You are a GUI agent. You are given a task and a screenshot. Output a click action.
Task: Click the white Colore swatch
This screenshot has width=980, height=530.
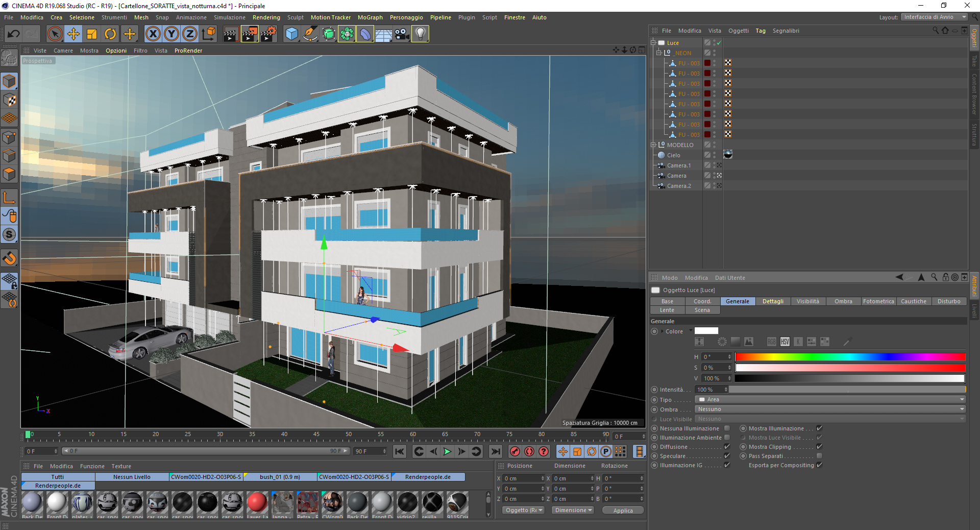coord(706,331)
